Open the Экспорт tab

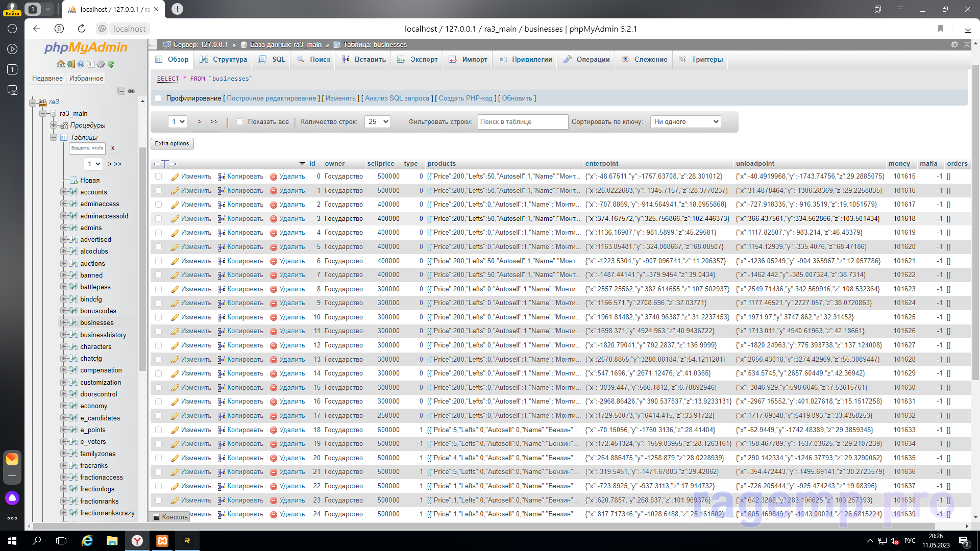[x=418, y=60]
